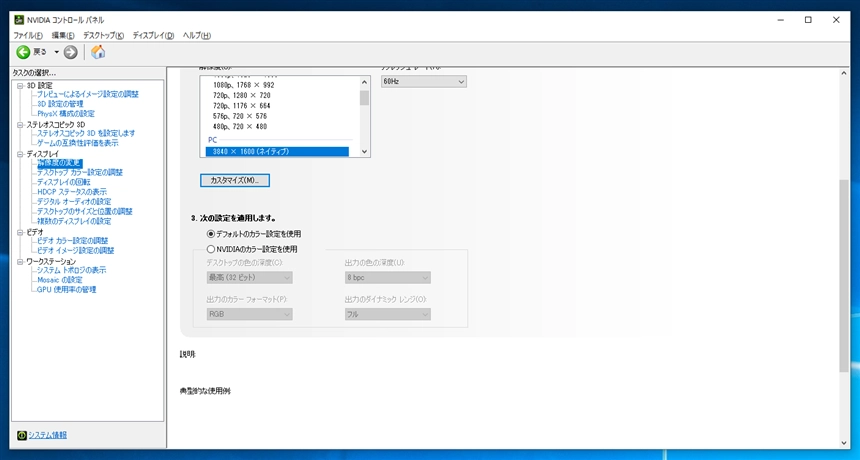The image size is (860, 460).
Task: Open the デスクトップ(K) menu
Action: coord(103,36)
